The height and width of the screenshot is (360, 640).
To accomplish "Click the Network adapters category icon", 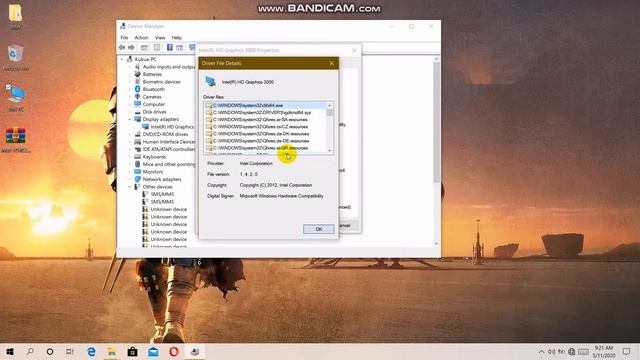I will (138, 179).
